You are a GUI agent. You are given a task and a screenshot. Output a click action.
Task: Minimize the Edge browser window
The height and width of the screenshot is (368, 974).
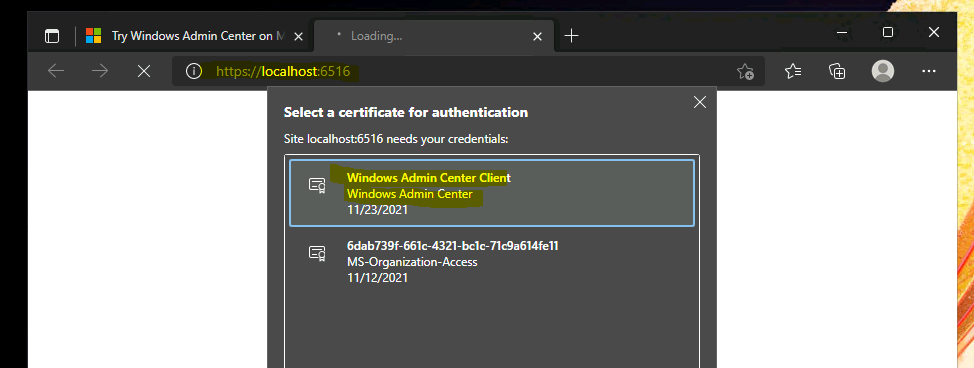(x=842, y=32)
